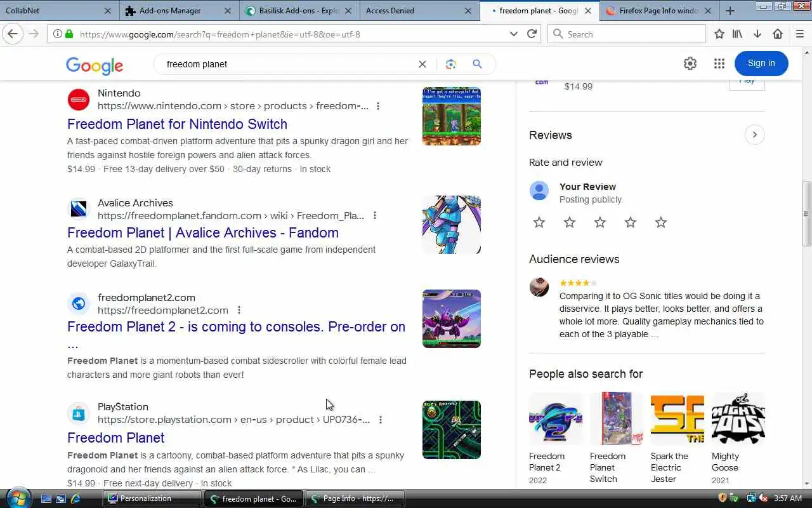Click the PlayStation site favicon
The image size is (812, 508).
(79, 413)
